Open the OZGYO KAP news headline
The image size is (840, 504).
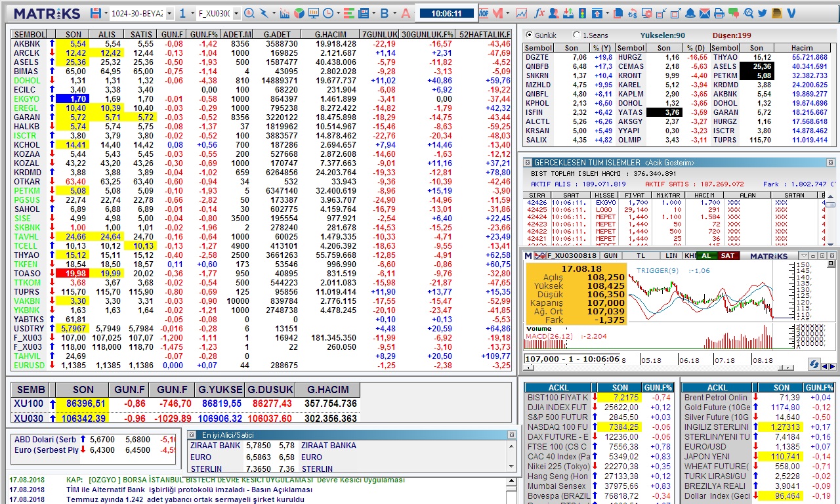(x=236, y=480)
